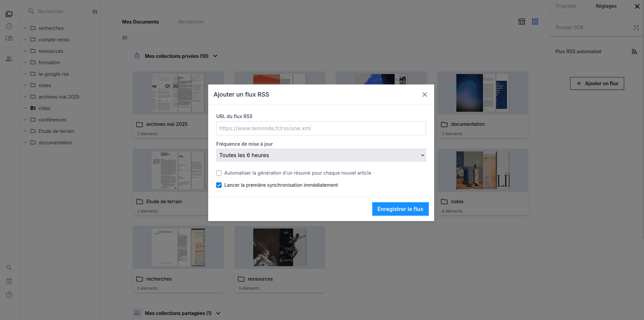
Task: Click 'Ajouter un flux' button
Action: 597,83
